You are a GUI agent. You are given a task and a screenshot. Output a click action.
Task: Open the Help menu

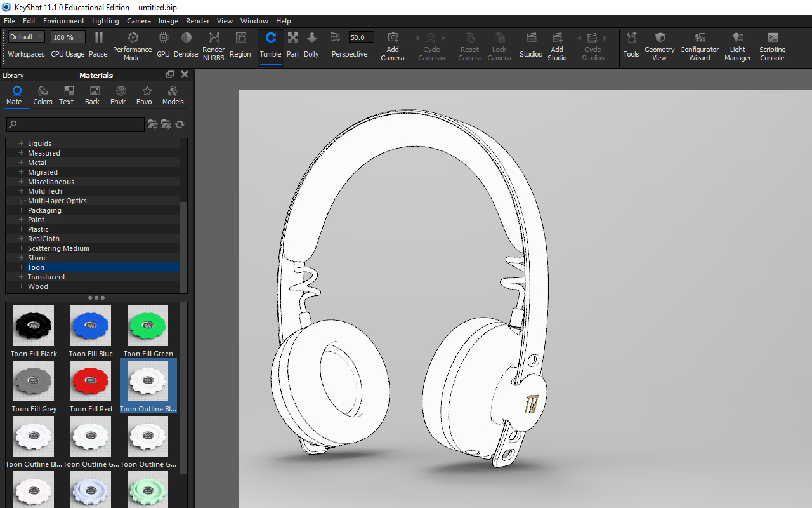(284, 21)
